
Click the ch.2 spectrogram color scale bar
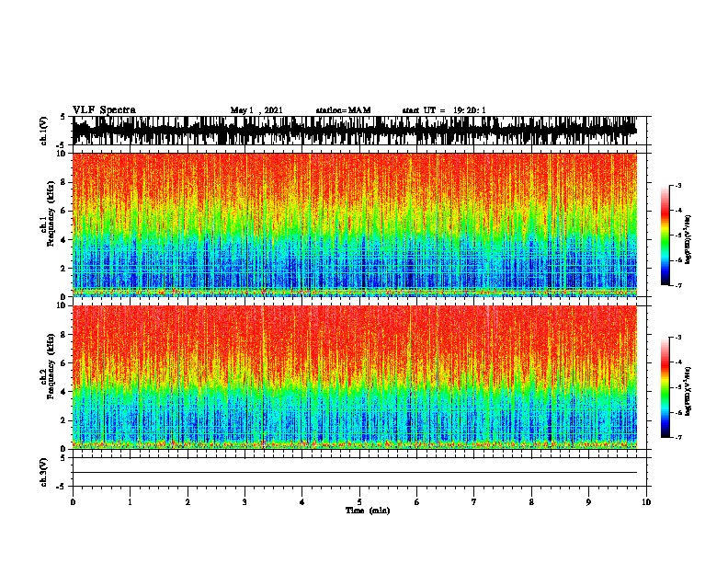(x=665, y=387)
